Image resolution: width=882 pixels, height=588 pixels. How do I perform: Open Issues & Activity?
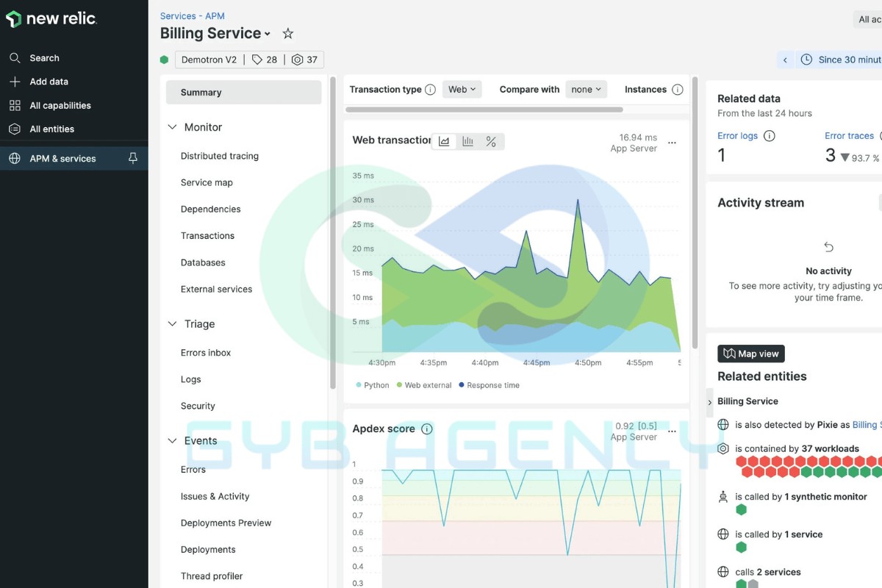(215, 496)
